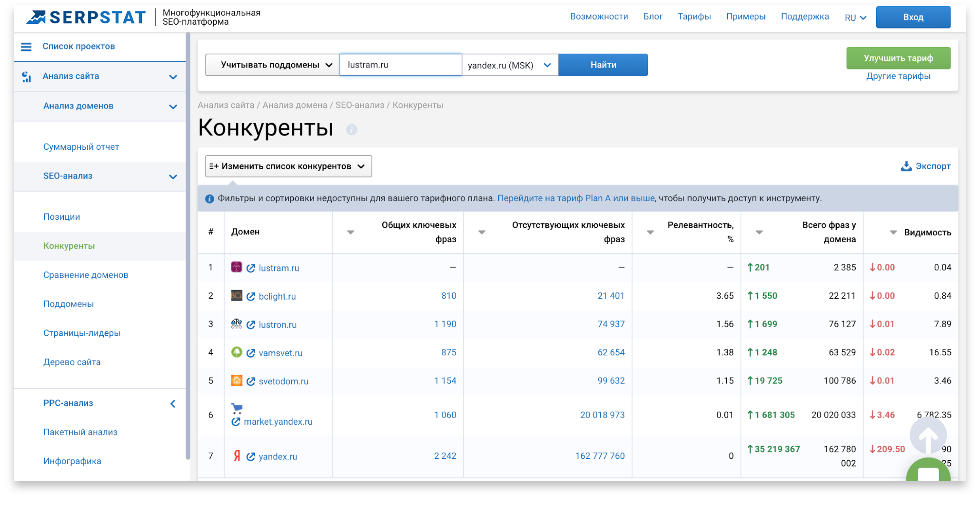Click 21 401 missing keywords for bclight.ru
This screenshot has width=980, height=505.
(611, 296)
